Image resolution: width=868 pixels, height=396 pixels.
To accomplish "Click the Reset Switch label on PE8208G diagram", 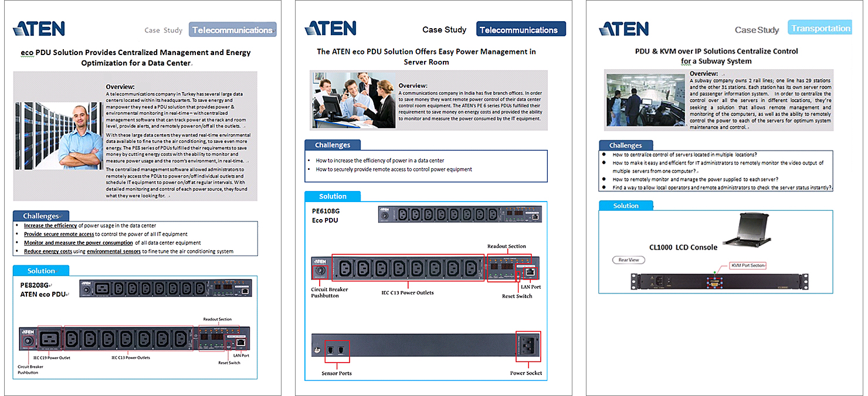I will click(229, 363).
